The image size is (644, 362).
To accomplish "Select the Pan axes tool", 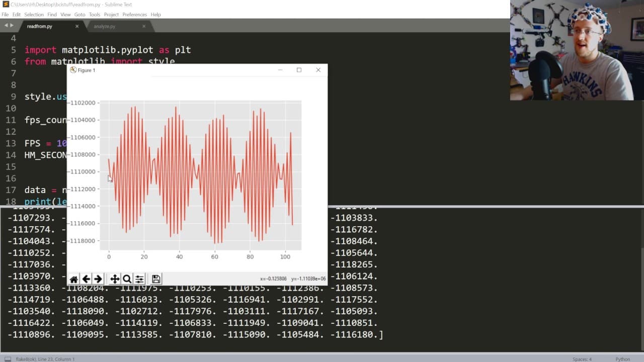I will pyautogui.click(x=115, y=279).
